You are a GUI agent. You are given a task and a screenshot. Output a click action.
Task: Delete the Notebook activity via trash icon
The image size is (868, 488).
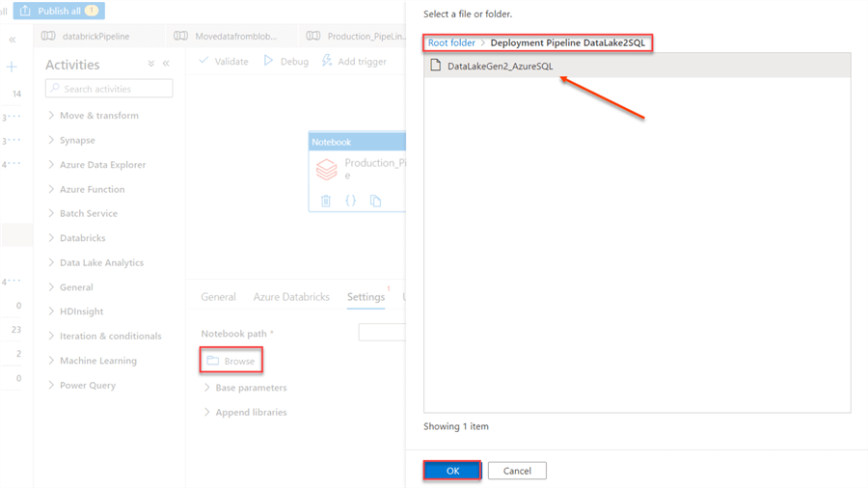pos(326,201)
